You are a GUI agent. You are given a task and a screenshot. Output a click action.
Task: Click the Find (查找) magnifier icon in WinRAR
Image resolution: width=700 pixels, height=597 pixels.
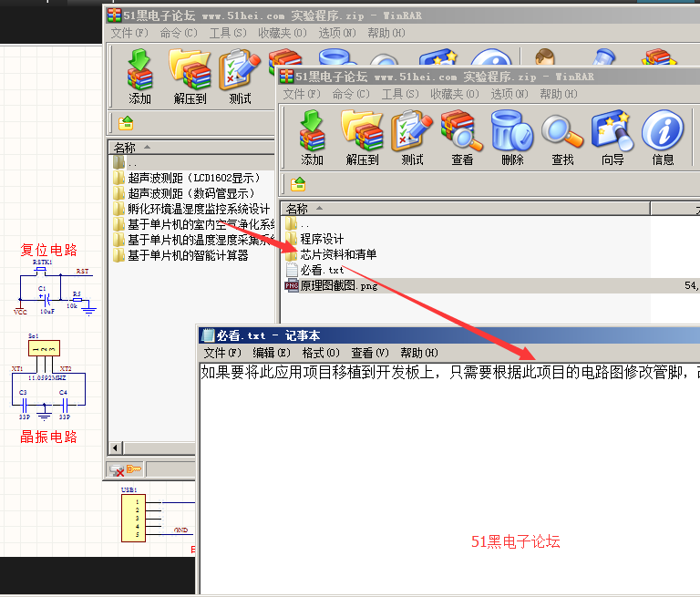tap(562, 137)
